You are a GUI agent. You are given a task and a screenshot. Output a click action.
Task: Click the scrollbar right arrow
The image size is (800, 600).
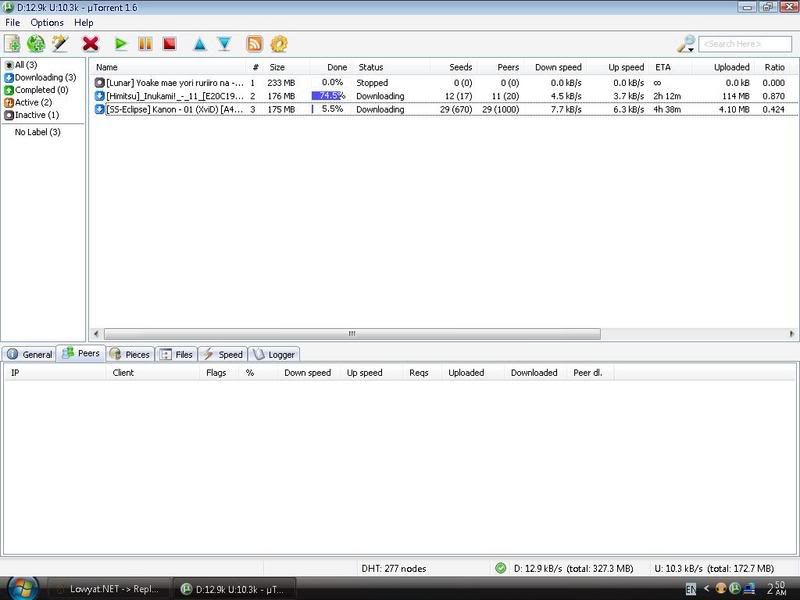(791, 334)
